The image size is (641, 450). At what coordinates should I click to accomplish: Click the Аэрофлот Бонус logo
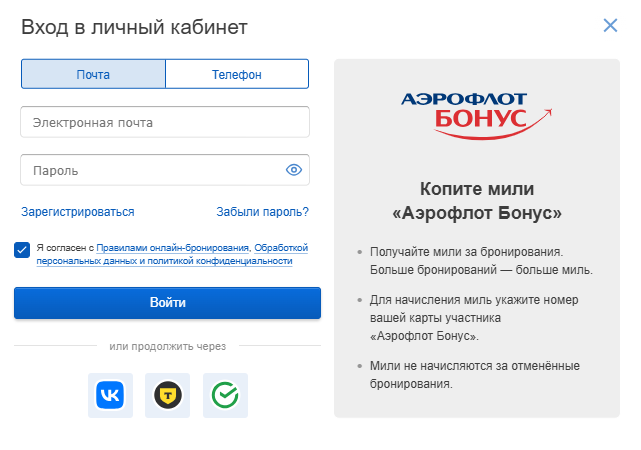tap(477, 116)
